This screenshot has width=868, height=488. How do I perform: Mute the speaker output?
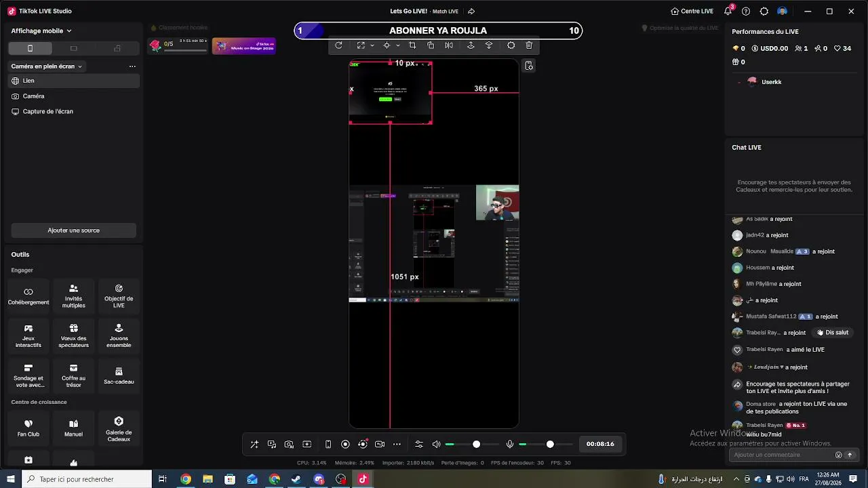pyautogui.click(x=437, y=444)
